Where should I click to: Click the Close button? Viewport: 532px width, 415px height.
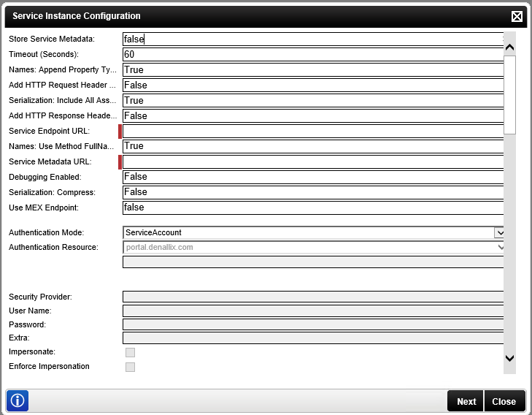504,401
